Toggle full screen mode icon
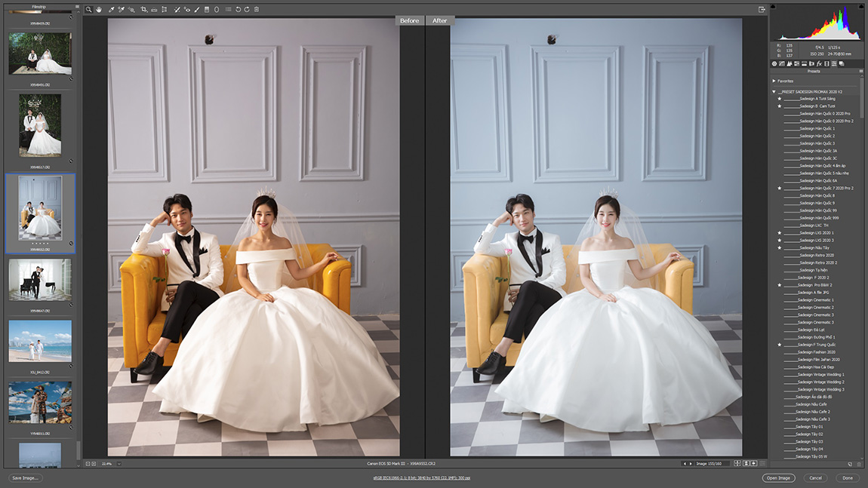 pyautogui.click(x=762, y=10)
